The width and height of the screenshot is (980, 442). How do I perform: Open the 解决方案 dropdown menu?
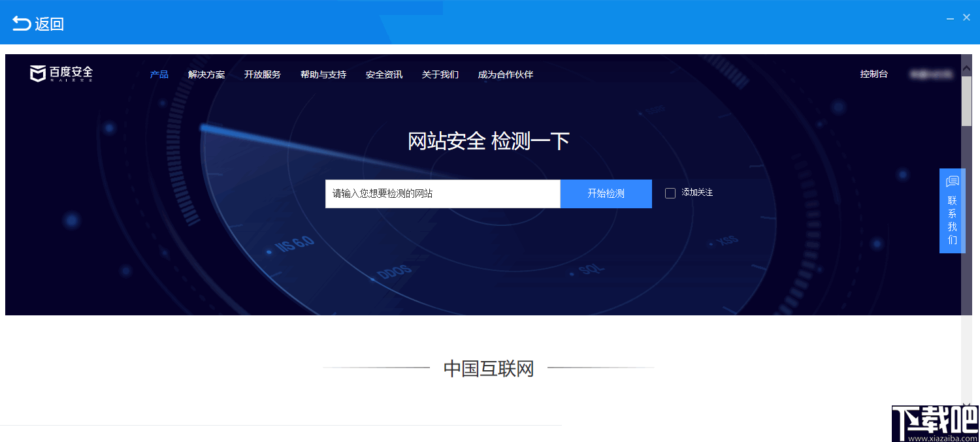[206, 74]
